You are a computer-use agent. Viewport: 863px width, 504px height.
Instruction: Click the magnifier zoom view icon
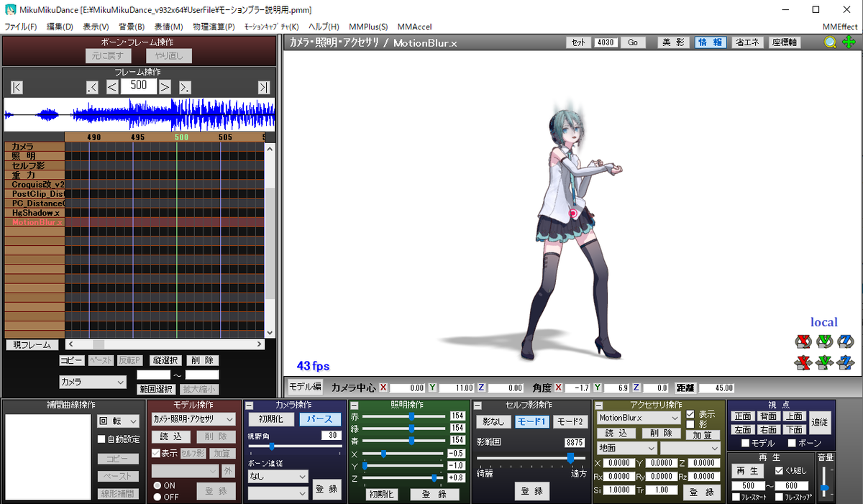[830, 42]
